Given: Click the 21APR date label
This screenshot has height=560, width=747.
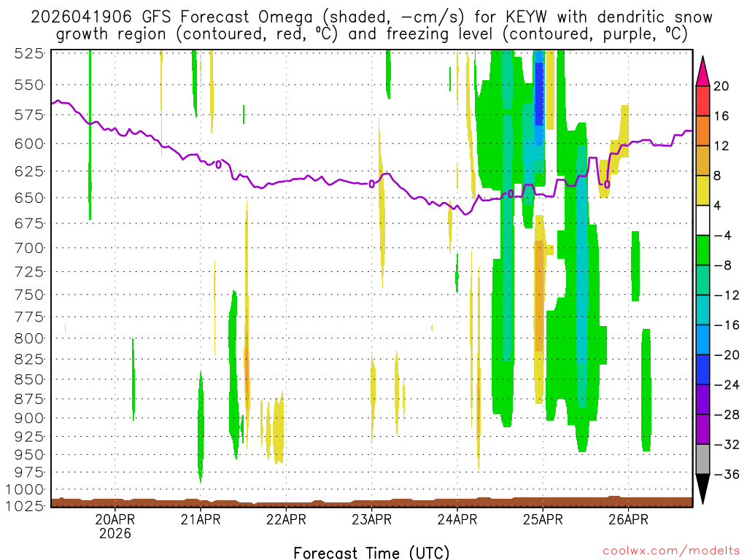Looking at the screenshot, I should 201,519.
